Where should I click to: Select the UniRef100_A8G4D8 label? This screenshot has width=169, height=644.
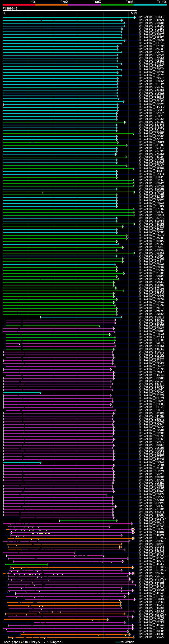(x=152, y=224)
